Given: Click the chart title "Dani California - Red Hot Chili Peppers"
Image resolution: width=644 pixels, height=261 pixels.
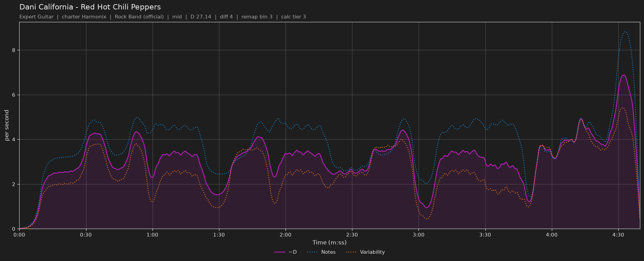Looking at the screenshot, I should click(x=90, y=7).
